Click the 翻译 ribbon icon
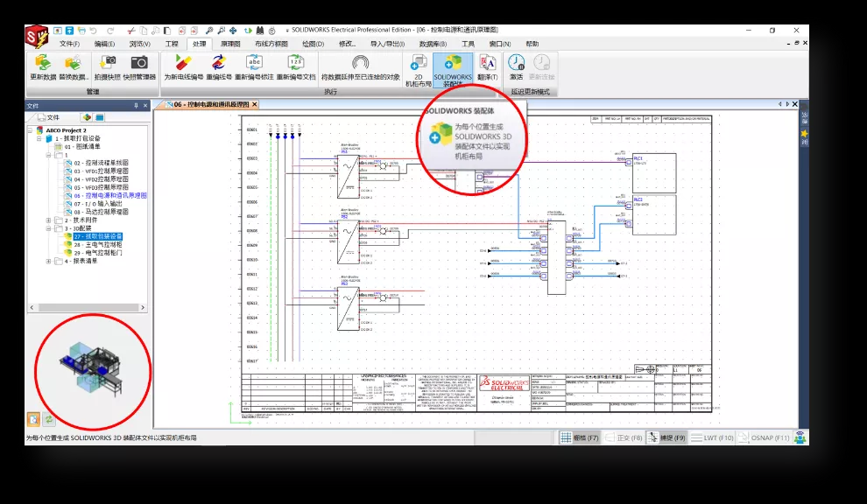This screenshot has height=504, width=867. point(488,68)
